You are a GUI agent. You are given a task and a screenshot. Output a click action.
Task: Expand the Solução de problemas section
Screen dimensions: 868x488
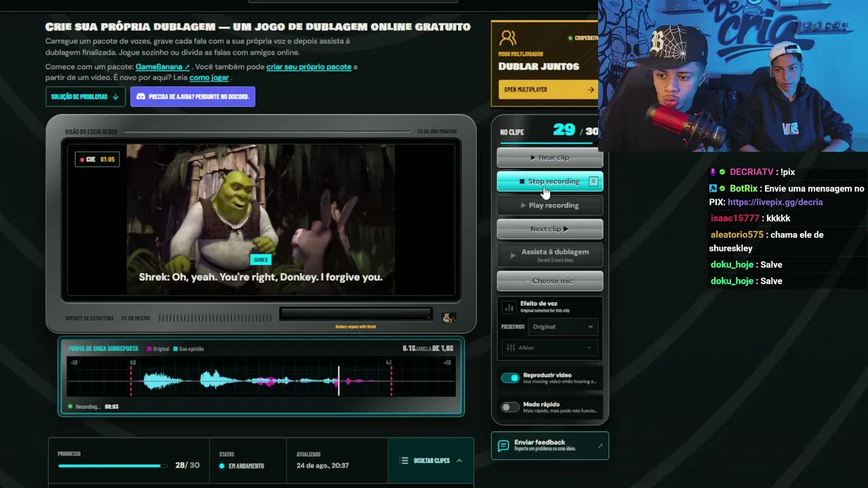coord(85,97)
